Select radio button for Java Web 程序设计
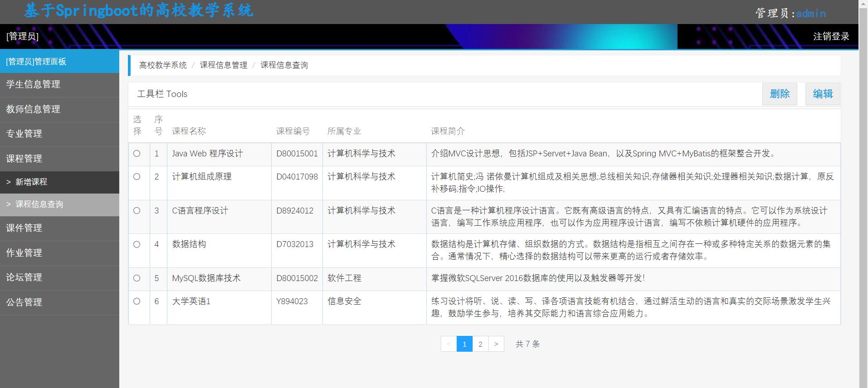Viewport: 868px width, 388px height. pos(137,154)
